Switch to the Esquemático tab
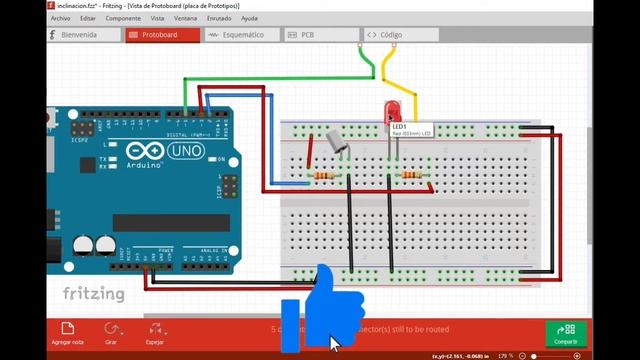Image resolution: width=640 pixels, height=360 pixels. (242, 35)
